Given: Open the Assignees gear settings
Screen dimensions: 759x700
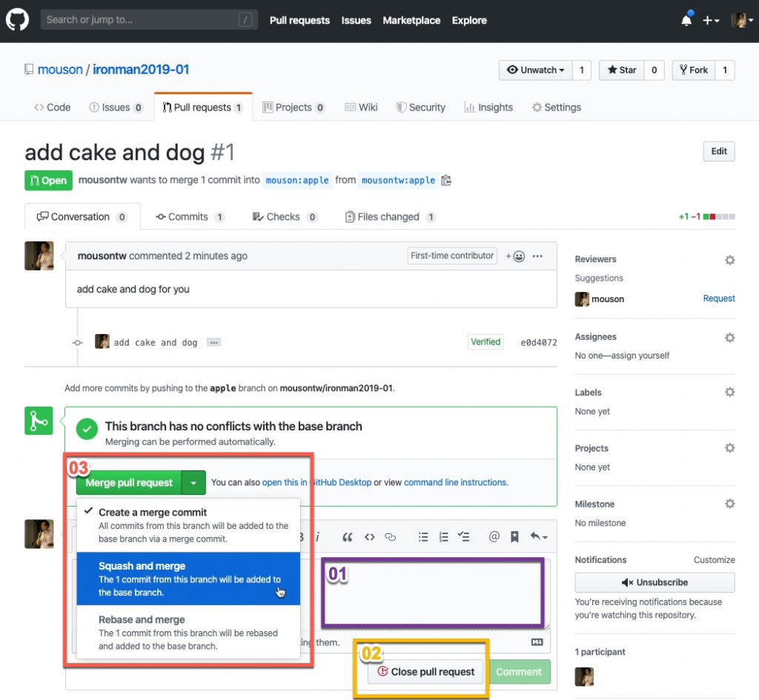Looking at the screenshot, I should [729, 337].
